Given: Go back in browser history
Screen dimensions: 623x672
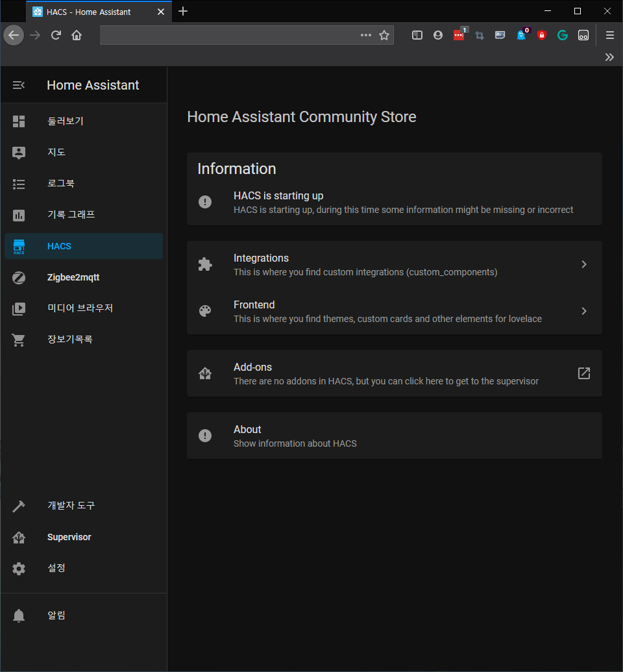Looking at the screenshot, I should [14, 35].
